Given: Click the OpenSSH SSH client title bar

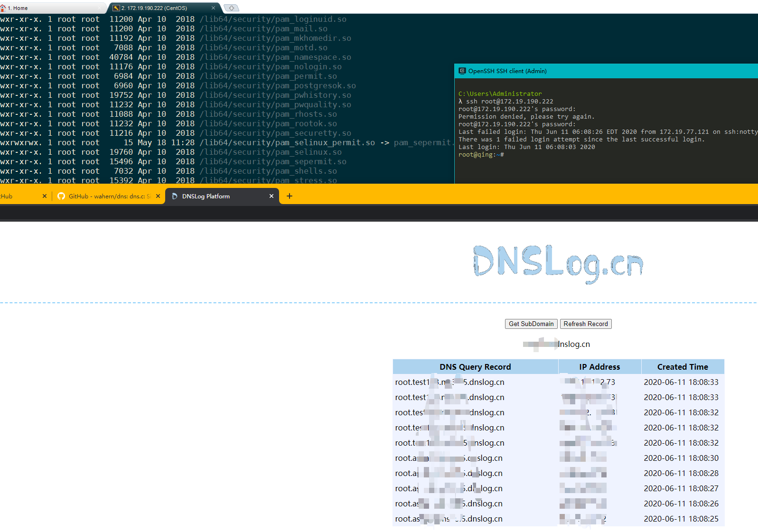Looking at the screenshot, I should (606, 71).
